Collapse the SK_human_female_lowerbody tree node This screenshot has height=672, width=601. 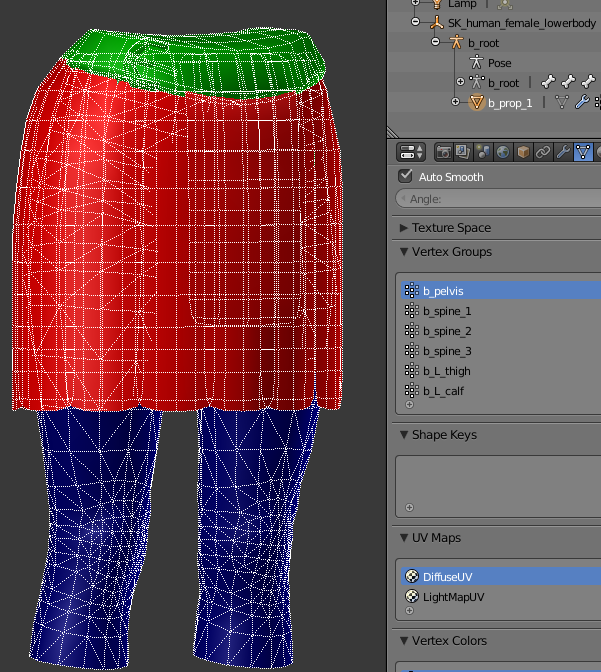tap(416, 23)
